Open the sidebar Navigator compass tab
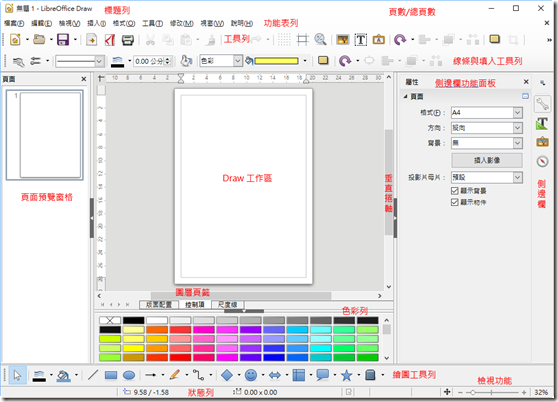Screen dimensions: 558x402 click(x=542, y=161)
